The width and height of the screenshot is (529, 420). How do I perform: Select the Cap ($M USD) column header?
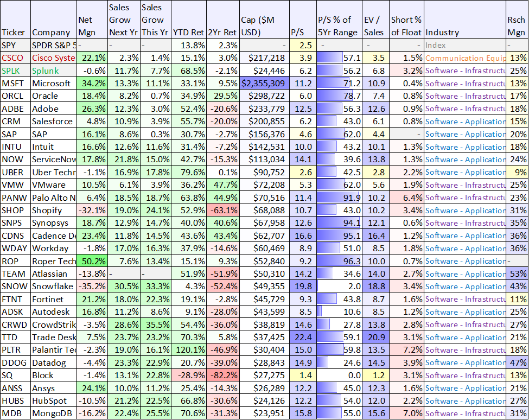[x=265, y=20]
